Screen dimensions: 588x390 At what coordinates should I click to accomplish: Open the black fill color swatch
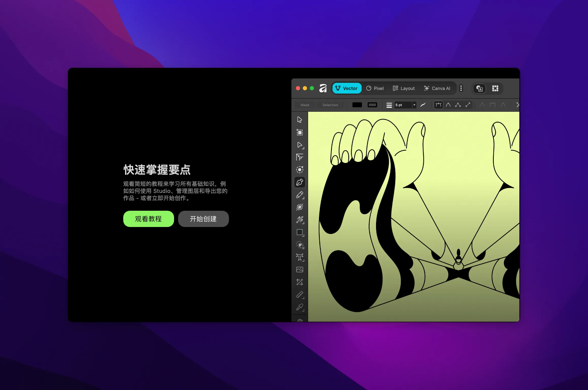click(x=357, y=105)
